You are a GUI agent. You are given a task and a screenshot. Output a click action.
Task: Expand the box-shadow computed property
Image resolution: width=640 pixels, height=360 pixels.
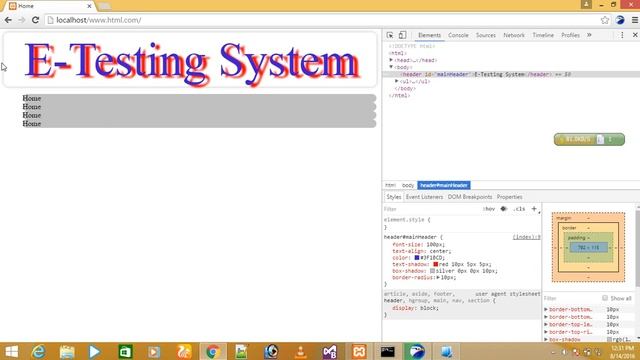[546, 339]
